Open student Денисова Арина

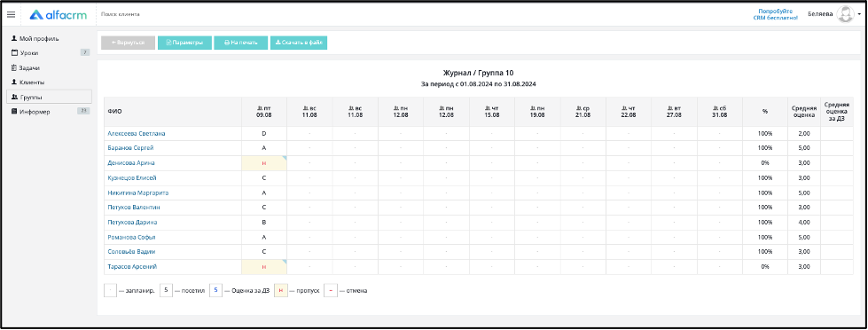[131, 163]
